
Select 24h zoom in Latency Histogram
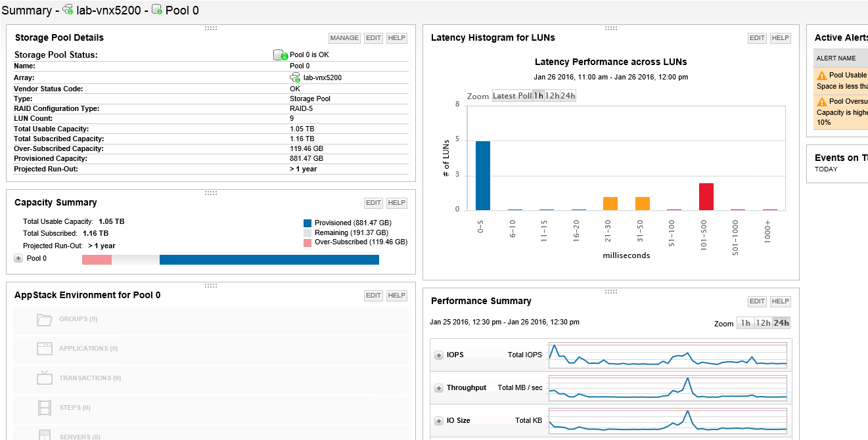568,96
